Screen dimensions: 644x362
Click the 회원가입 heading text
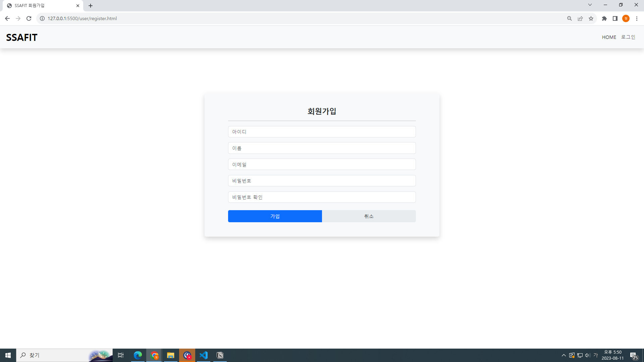322,111
